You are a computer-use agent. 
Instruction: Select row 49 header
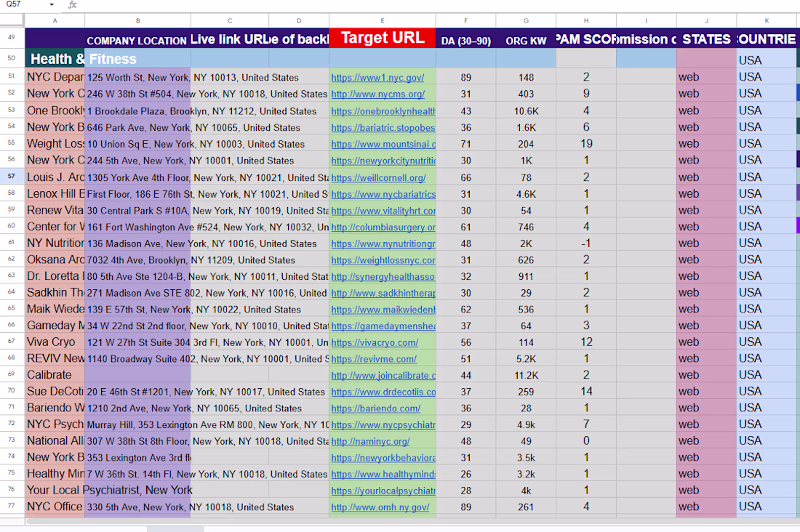tap(12, 38)
